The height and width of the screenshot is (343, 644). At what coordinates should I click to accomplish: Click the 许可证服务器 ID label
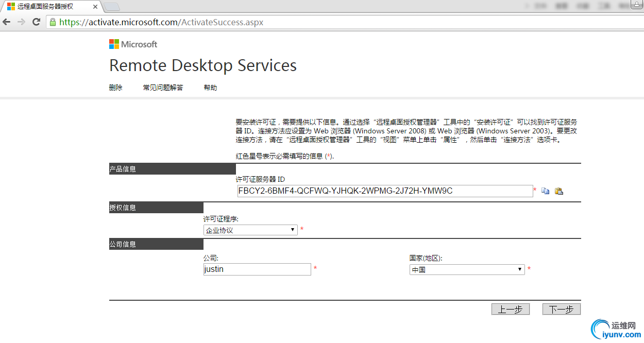coord(260,179)
